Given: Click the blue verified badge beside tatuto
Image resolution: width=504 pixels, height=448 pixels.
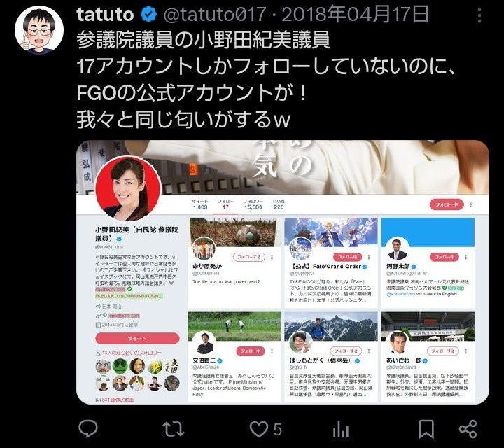Looking at the screenshot, I should click(149, 15).
